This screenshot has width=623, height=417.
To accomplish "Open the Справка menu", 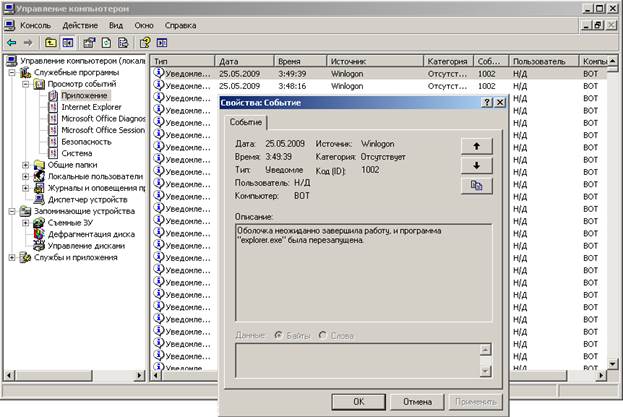I will (x=180, y=24).
